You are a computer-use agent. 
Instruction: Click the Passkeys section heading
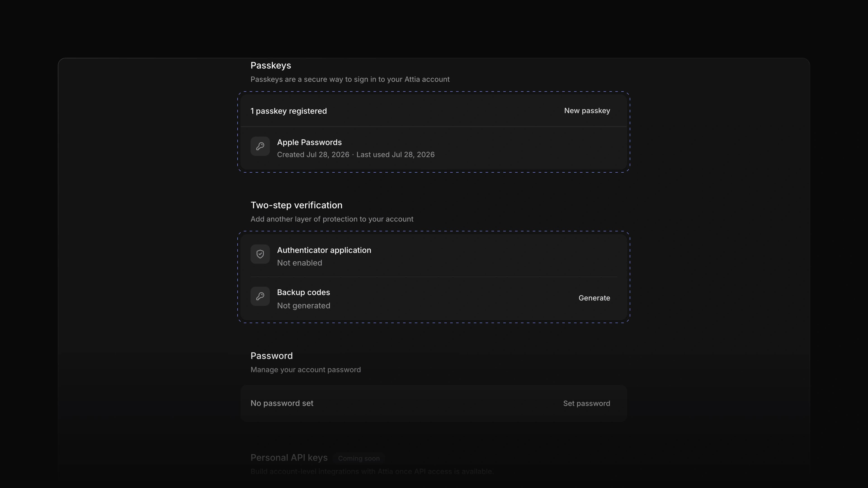[x=271, y=66]
